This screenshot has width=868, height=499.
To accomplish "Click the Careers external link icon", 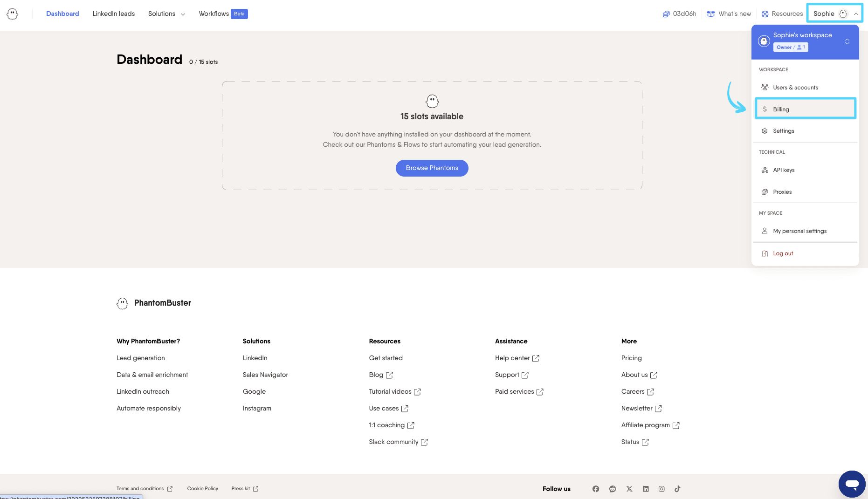I will point(650,392).
